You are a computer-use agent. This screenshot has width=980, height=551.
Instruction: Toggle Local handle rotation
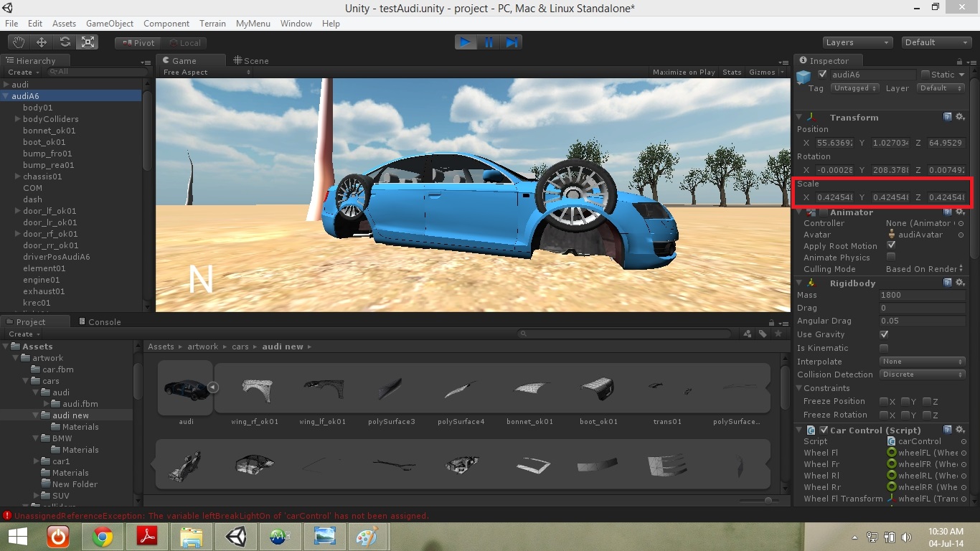tap(184, 43)
